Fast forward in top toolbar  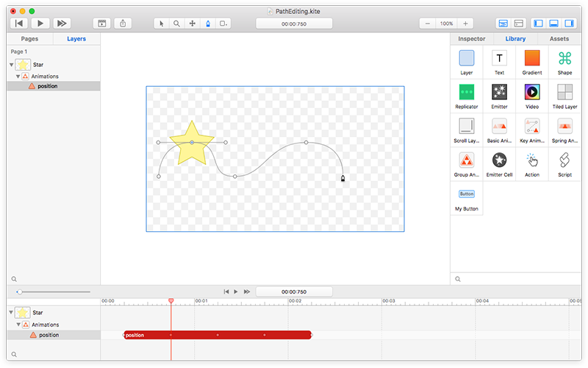[62, 24]
